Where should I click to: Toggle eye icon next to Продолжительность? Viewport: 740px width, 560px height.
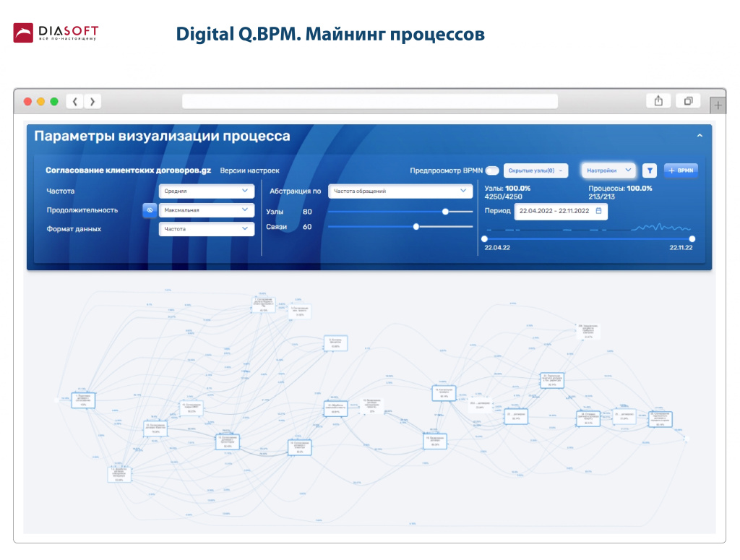click(x=149, y=210)
